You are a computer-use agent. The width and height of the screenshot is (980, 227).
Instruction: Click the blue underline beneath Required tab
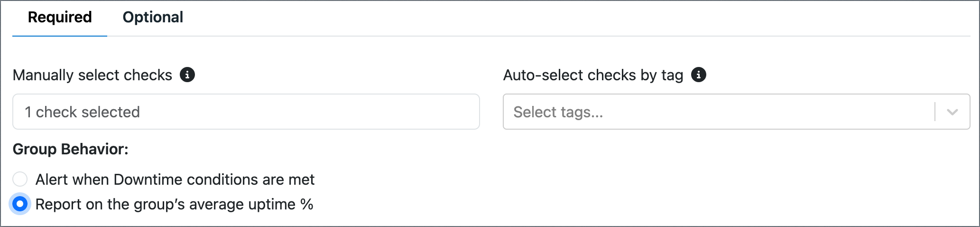point(60,36)
